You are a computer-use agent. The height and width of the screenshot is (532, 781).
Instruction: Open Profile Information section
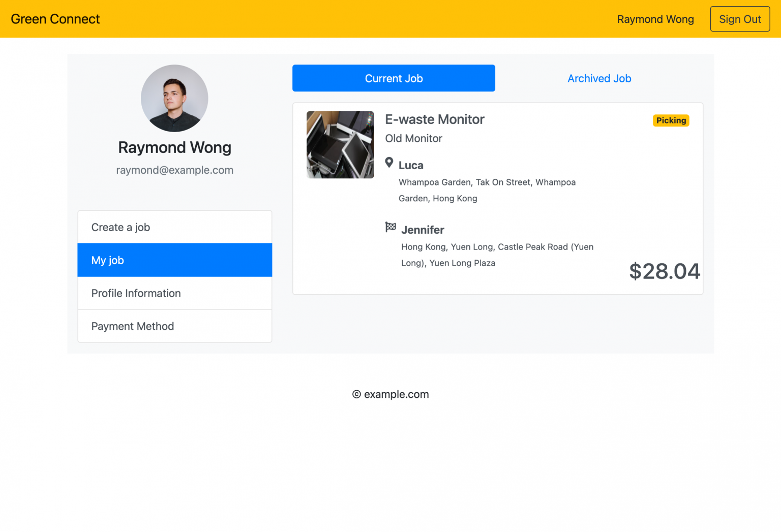tap(174, 293)
